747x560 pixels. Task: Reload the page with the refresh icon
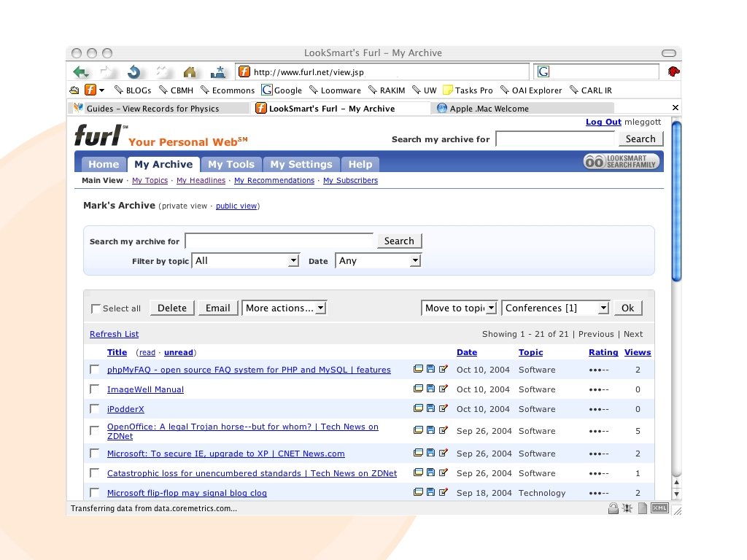[x=134, y=72]
